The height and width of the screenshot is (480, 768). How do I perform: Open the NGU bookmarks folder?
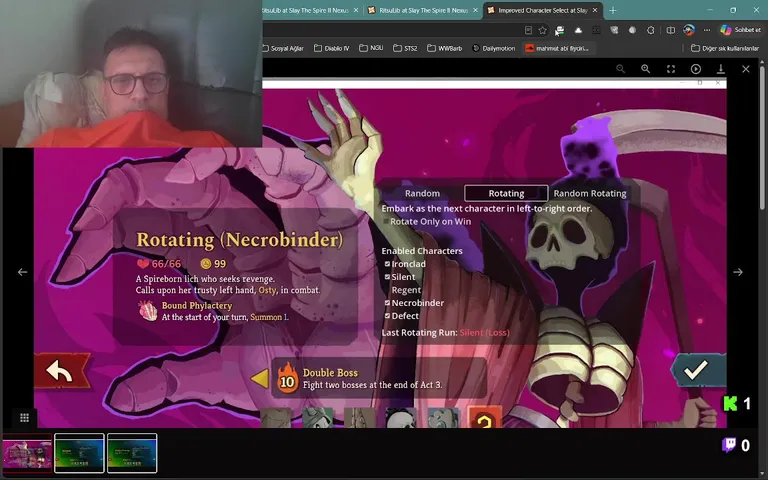[x=371, y=48]
